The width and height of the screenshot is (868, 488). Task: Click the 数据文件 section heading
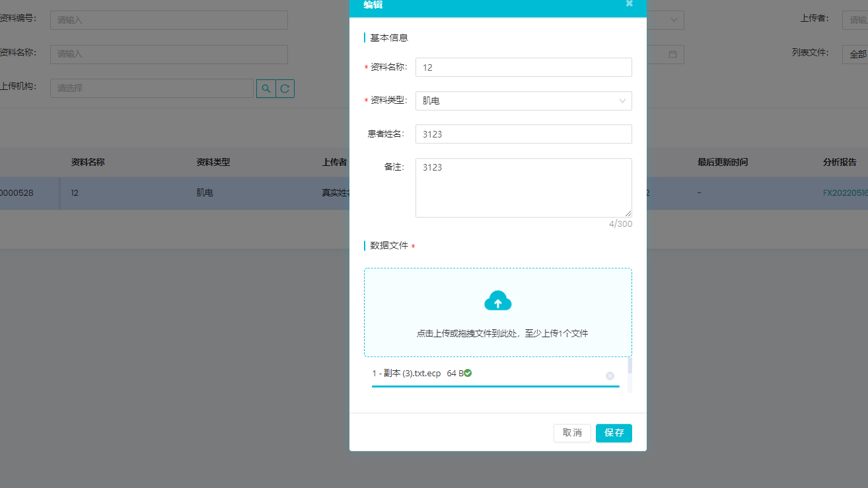pyautogui.click(x=389, y=245)
